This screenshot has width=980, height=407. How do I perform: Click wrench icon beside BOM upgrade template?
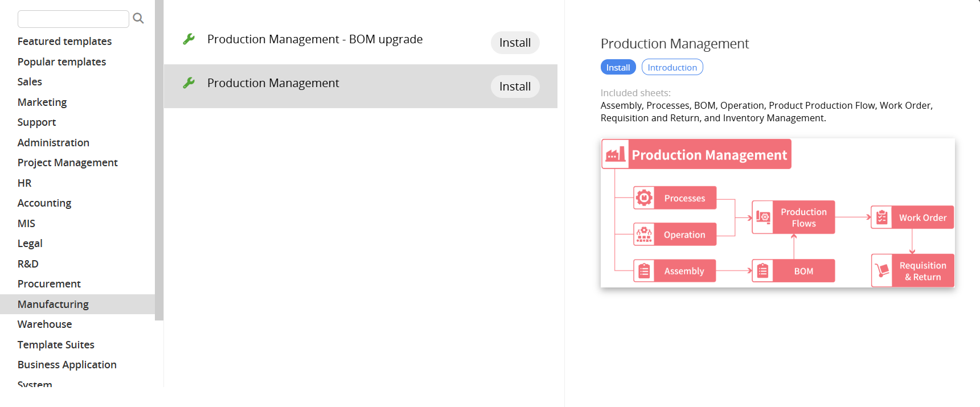tap(189, 39)
